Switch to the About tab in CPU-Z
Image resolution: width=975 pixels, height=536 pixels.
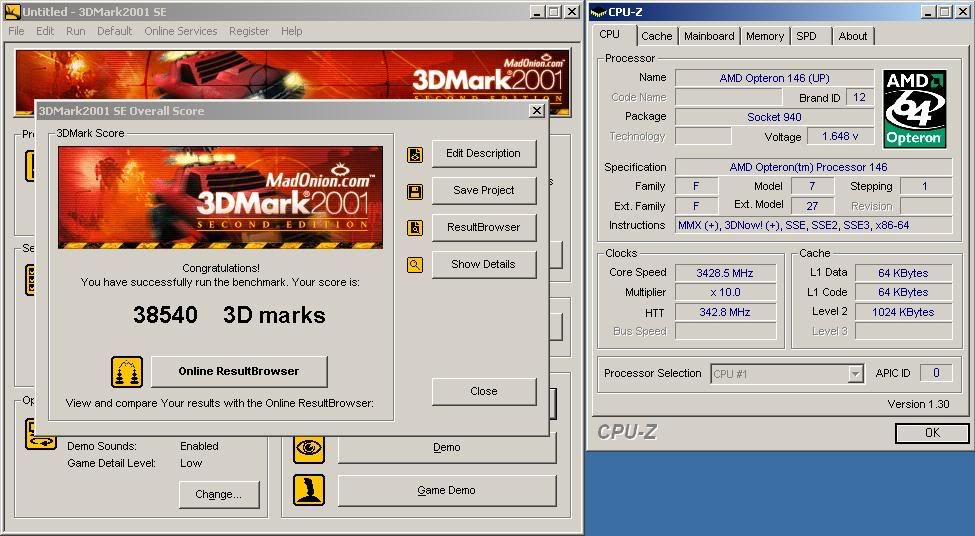pyautogui.click(x=853, y=36)
